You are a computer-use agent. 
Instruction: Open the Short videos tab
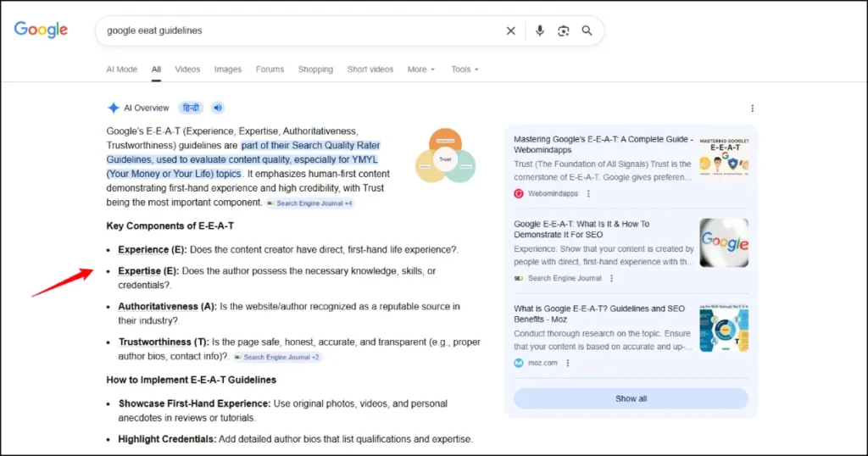(370, 70)
